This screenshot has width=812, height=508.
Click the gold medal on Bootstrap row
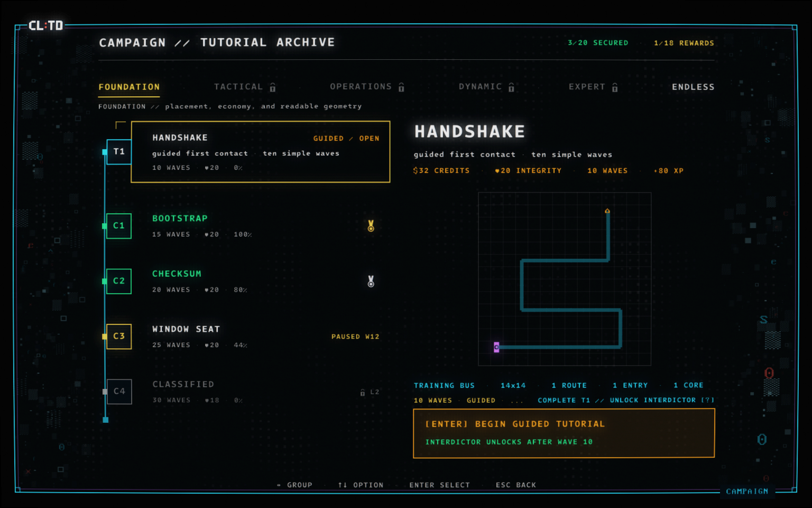coord(371,226)
